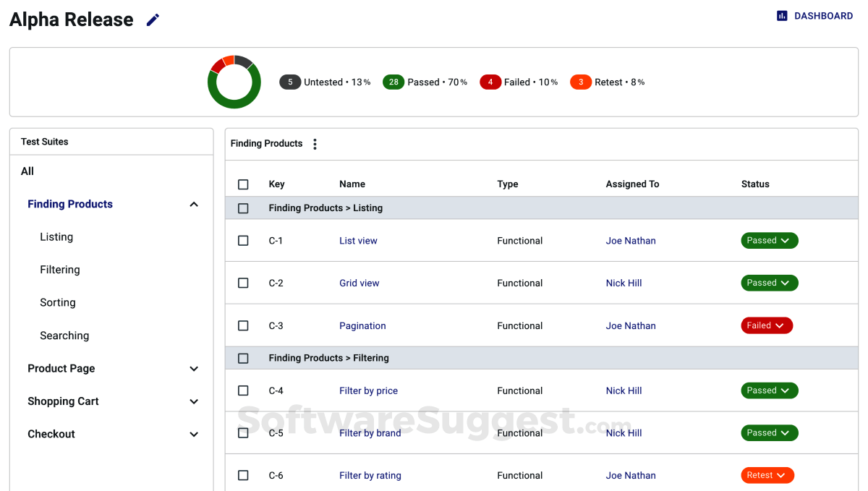The width and height of the screenshot is (868, 491).
Task: Expand the Product Page suite
Action: 194,369
